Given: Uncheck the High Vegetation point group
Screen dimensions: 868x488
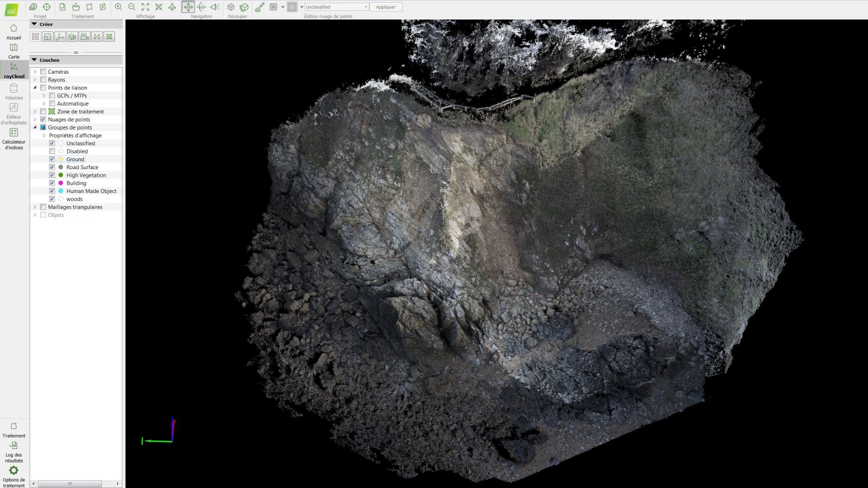Looking at the screenshot, I should point(52,175).
